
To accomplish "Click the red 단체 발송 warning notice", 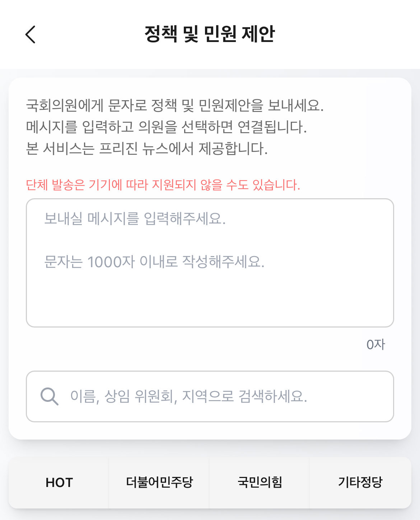I will click(163, 185).
